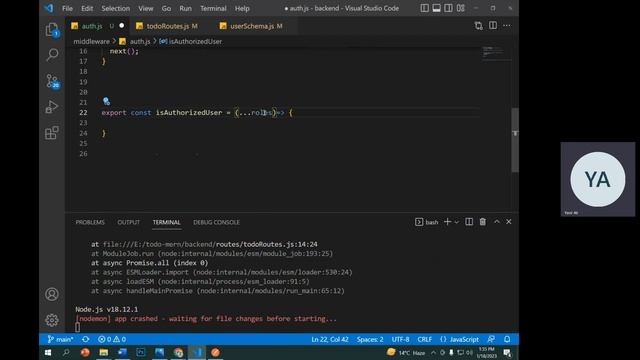This screenshot has height=360, width=640.
Task: Switch to the OUTPUT panel tab
Action: (x=129, y=222)
